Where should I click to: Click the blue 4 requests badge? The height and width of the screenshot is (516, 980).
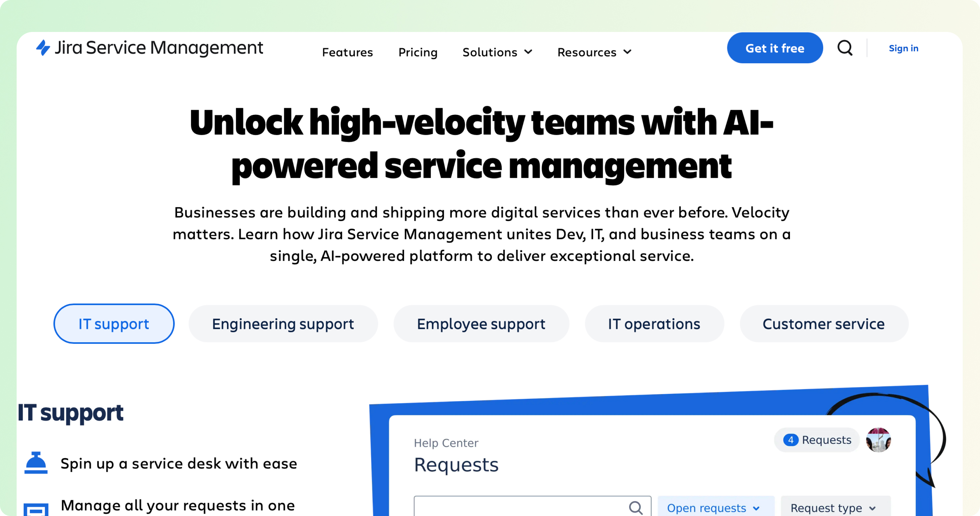(791, 440)
